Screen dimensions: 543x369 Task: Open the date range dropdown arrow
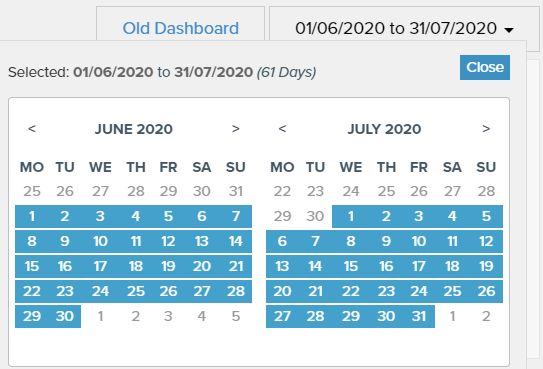509,30
